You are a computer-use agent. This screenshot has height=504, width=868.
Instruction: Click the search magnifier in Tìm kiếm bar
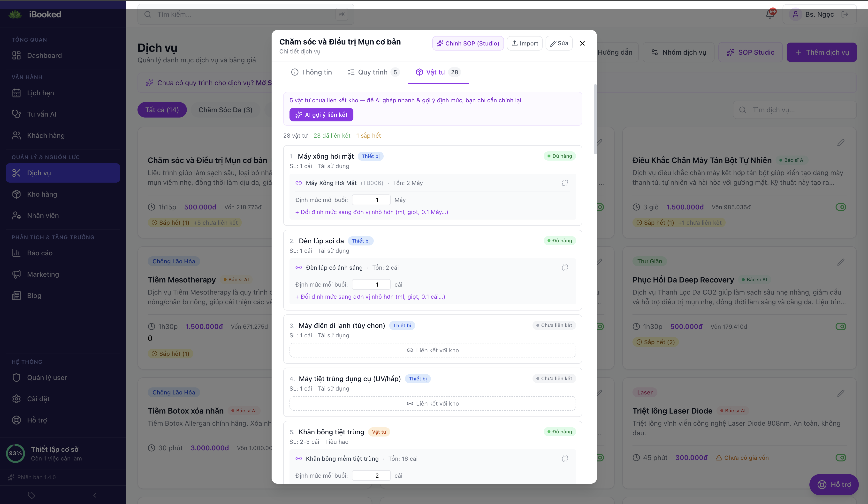(x=148, y=14)
